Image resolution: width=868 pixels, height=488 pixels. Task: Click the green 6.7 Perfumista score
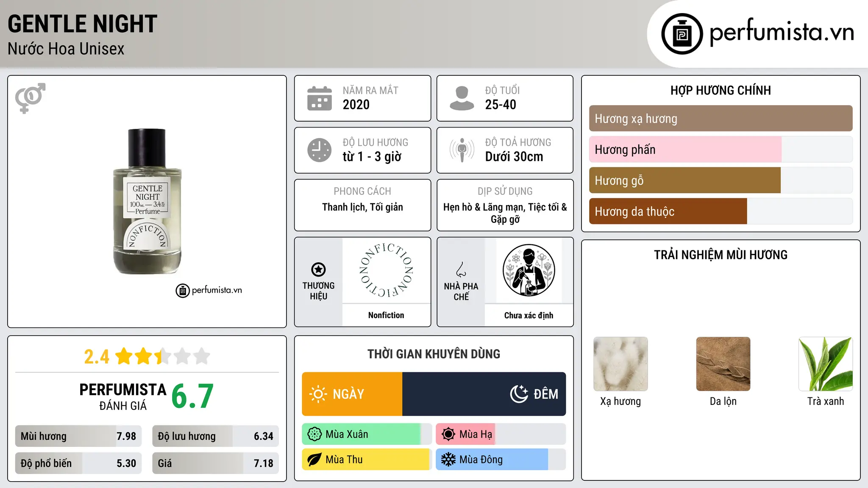[192, 396]
